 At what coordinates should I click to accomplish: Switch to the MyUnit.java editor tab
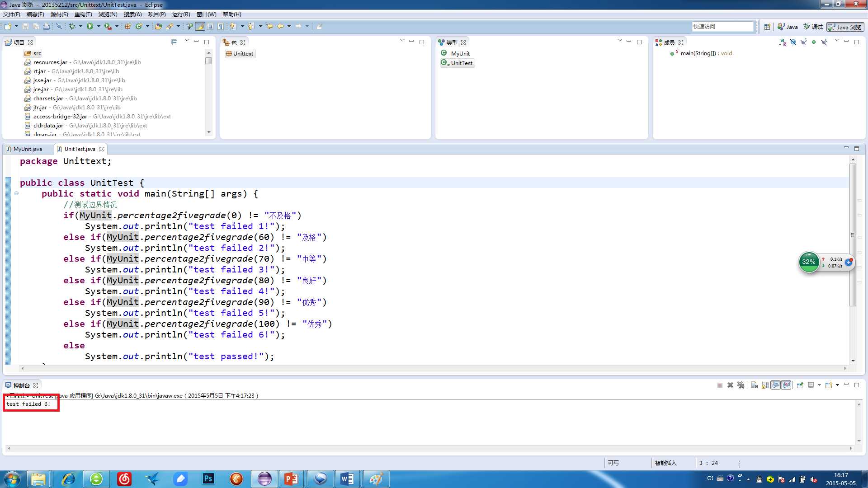(x=28, y=149)
